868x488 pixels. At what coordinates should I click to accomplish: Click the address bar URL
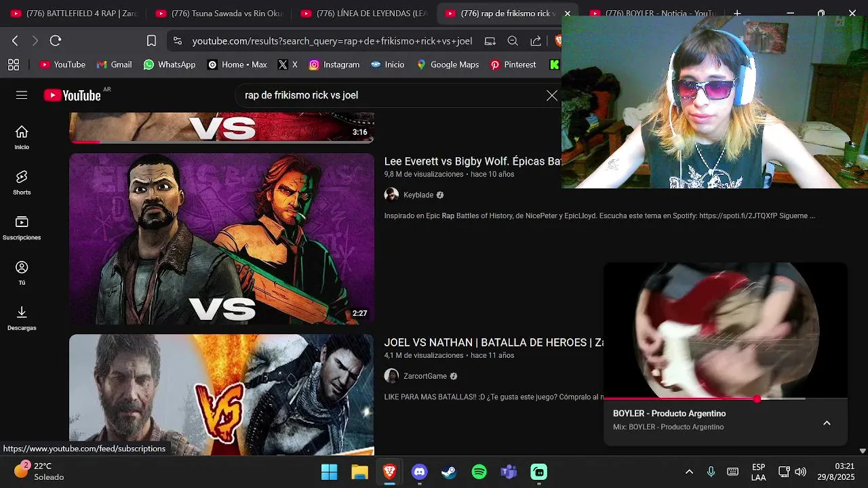(332, 41)
